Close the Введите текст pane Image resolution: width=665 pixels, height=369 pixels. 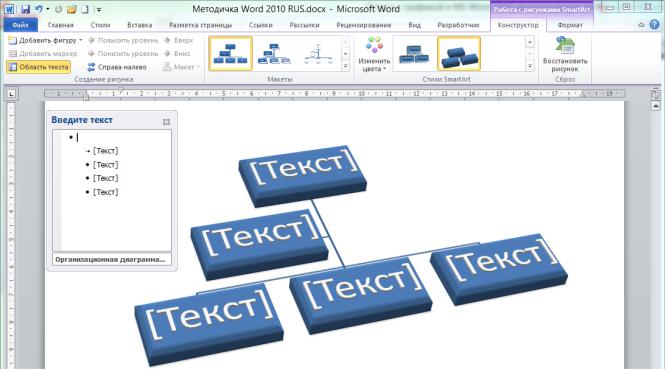coord(166,122)
